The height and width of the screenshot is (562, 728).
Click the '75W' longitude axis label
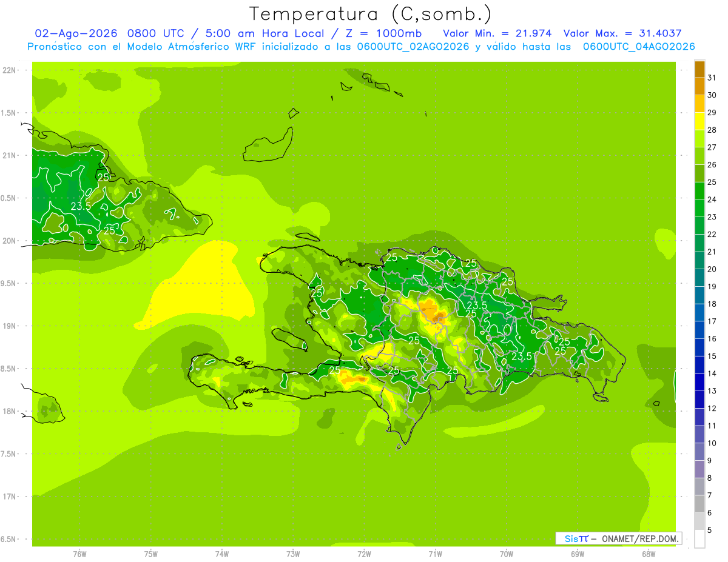(150, 554)
